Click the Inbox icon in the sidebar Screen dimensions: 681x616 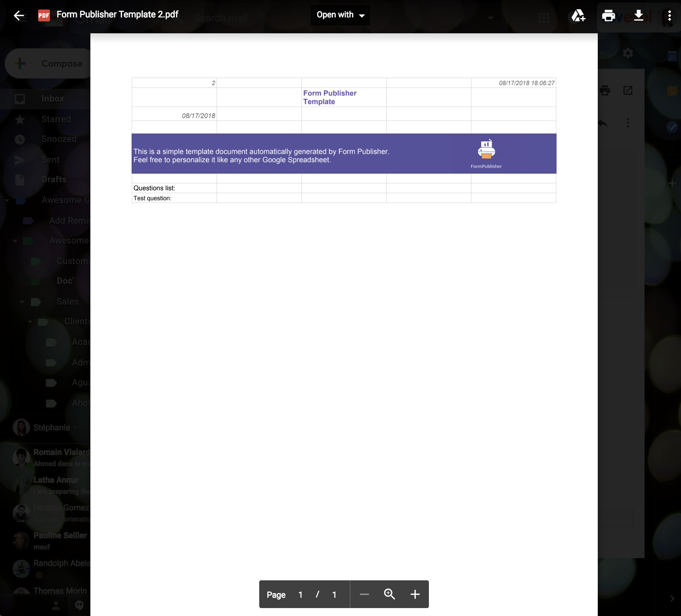click(20, 99)
